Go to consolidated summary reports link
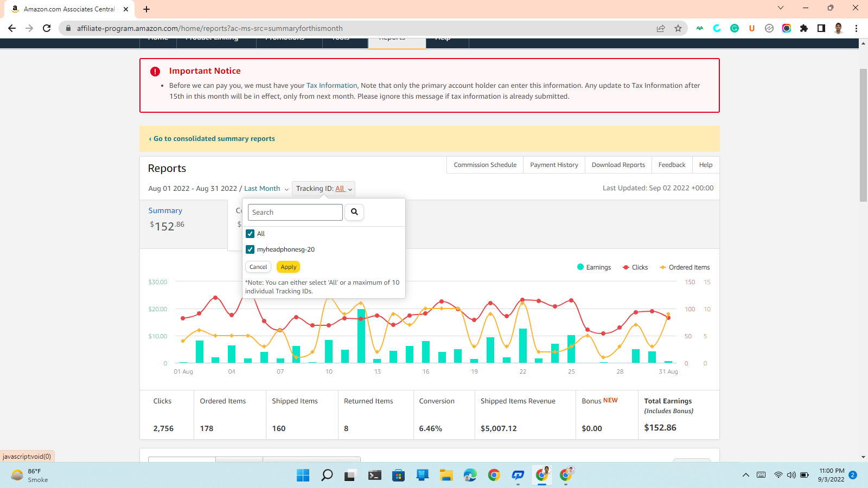The image size is (868, 488). coord(212,139)
